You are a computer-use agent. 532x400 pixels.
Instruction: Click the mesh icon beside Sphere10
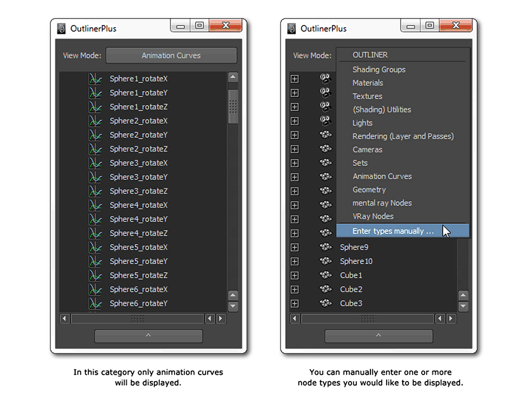tap(326, 261)
